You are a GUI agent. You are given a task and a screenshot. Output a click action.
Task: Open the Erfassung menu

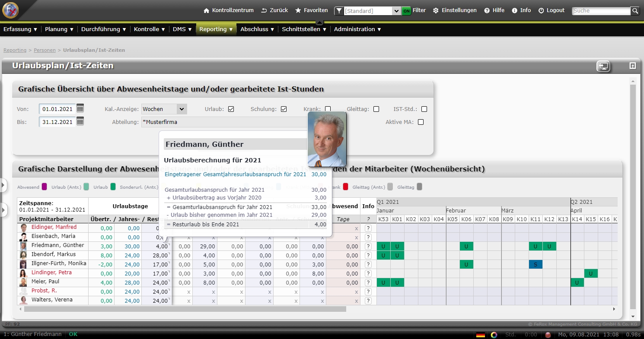(20, 29)
